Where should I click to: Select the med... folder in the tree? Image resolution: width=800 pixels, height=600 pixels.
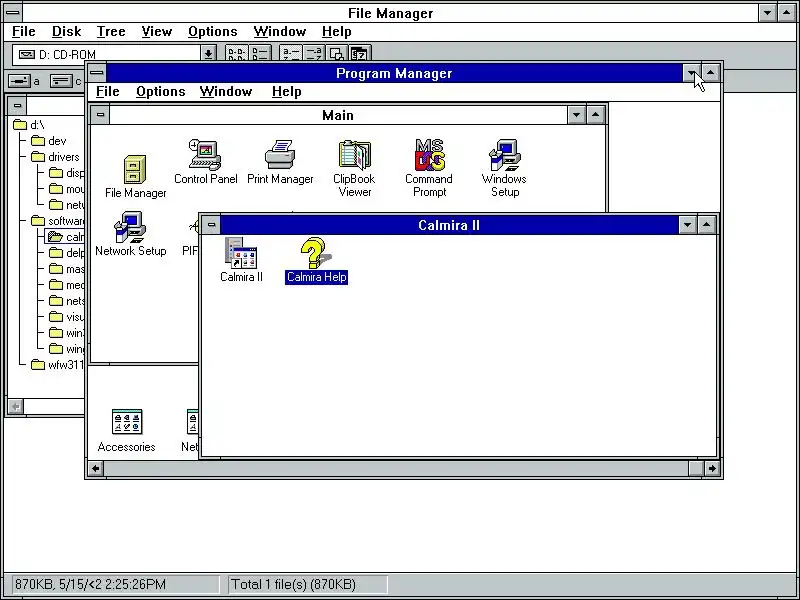(67, 285)
